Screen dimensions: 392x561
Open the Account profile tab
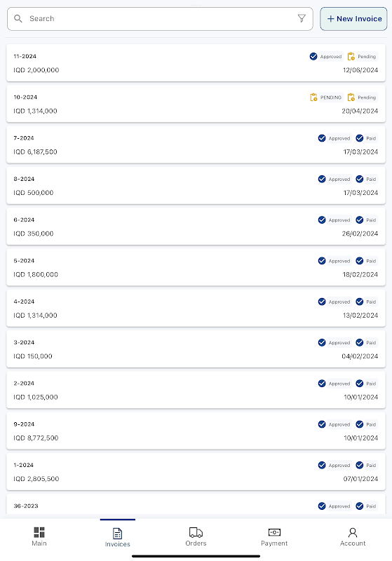coord(353,536)
